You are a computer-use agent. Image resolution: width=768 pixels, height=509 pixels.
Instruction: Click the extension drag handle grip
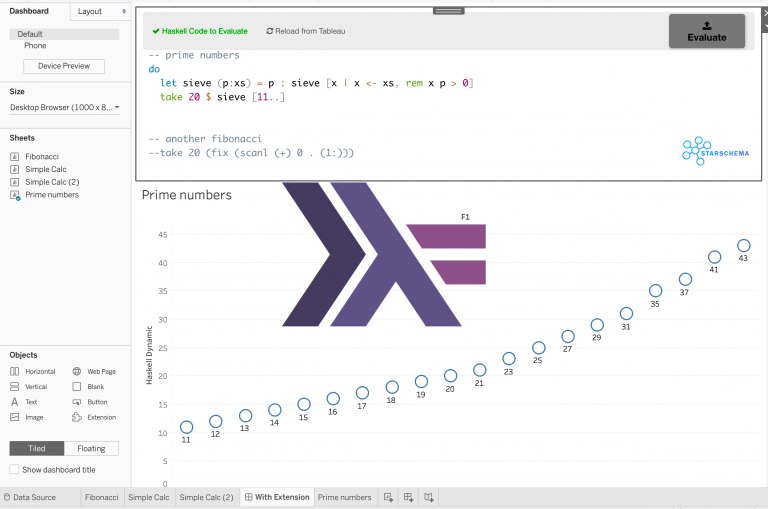tap(449, 11)
